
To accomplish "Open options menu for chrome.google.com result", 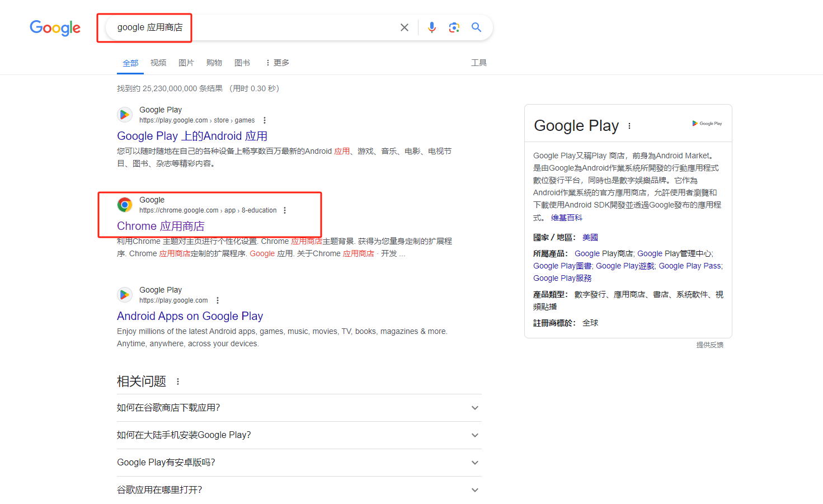I will tap(285, 210).
